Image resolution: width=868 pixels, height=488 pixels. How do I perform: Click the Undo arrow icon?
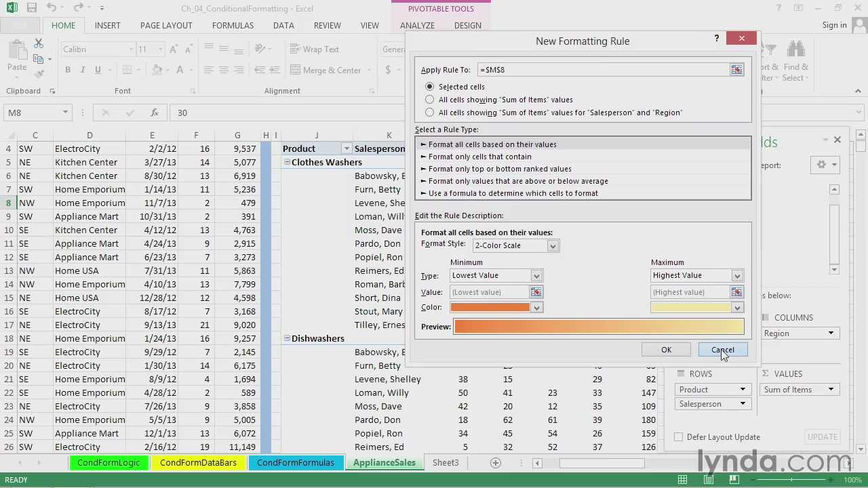tap(52, 8)
